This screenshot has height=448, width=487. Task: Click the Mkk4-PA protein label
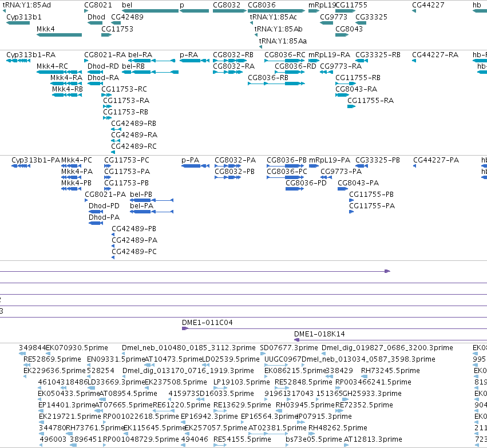click(77, 172)
